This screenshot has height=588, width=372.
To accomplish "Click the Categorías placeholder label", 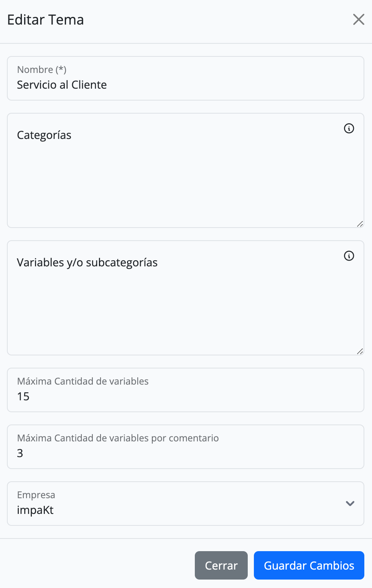I will coord(44,135).
